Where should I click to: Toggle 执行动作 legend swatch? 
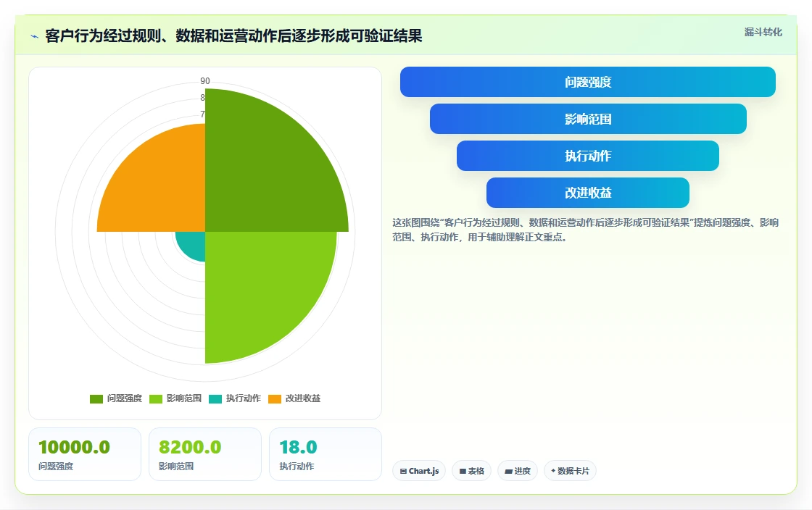(x=215, y=398)
